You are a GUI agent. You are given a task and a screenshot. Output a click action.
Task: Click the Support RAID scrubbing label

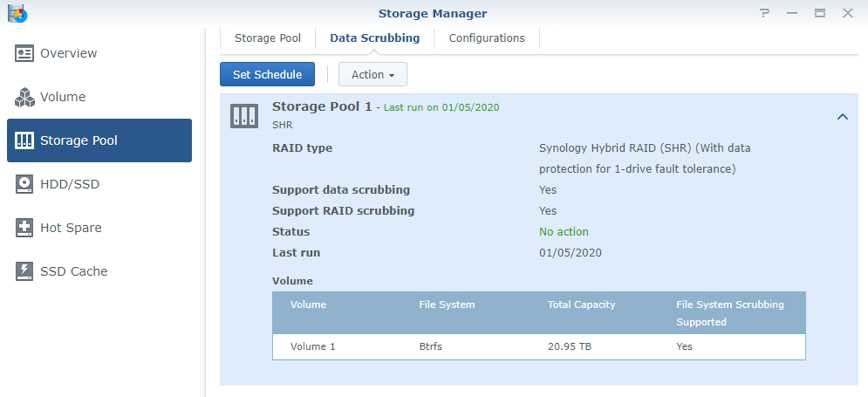[x=343, y=211]
